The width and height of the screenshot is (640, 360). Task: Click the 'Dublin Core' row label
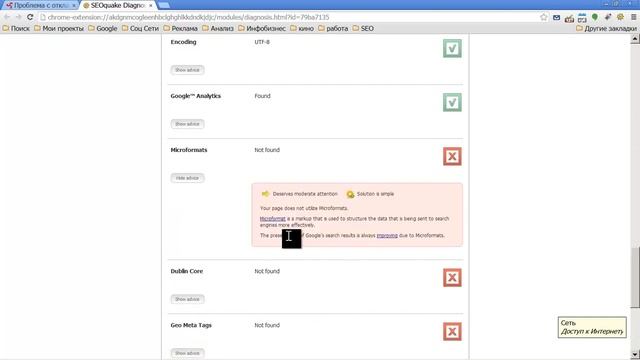tap(187, 271)
